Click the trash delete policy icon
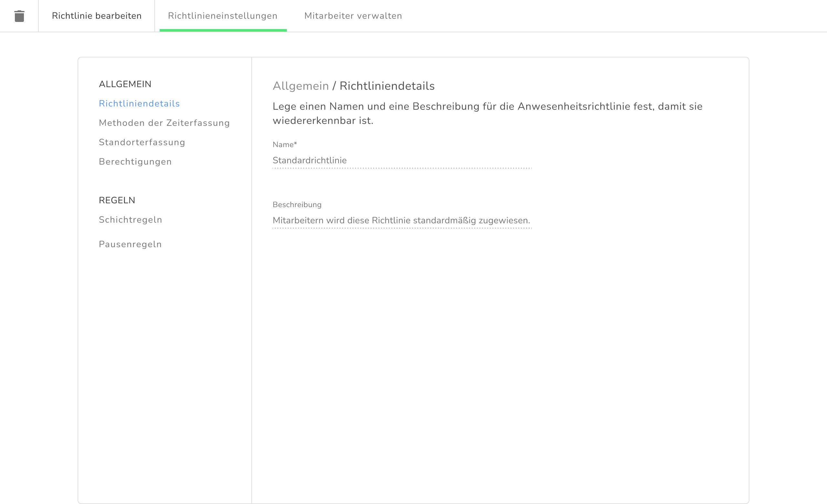 point(19,16)
